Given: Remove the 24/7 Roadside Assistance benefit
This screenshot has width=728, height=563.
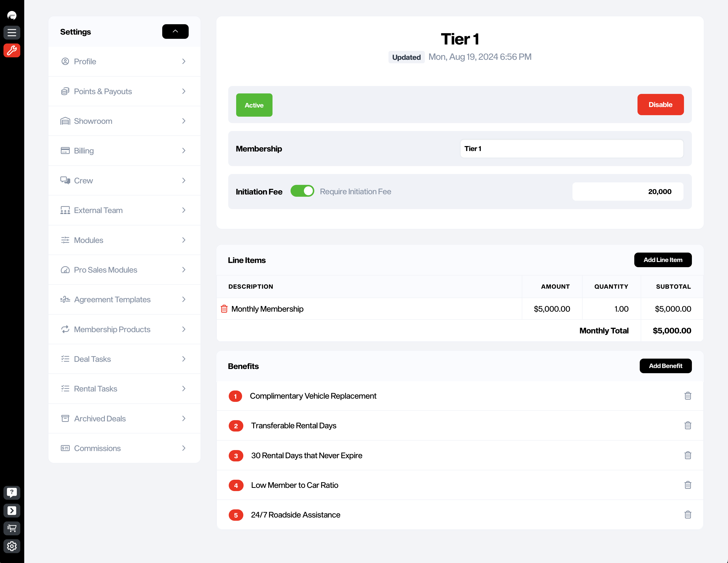Looking at the screenshot, I should (x=687, y=515).
